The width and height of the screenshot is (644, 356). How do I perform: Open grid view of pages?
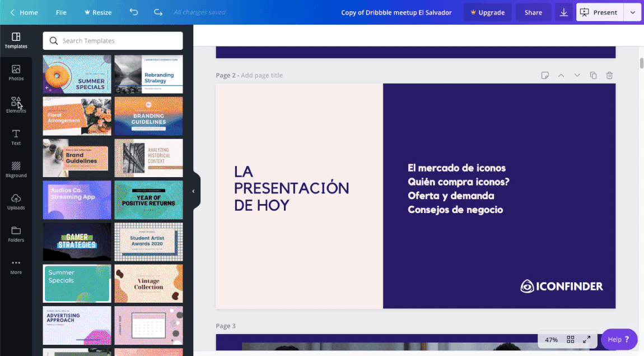571,340
